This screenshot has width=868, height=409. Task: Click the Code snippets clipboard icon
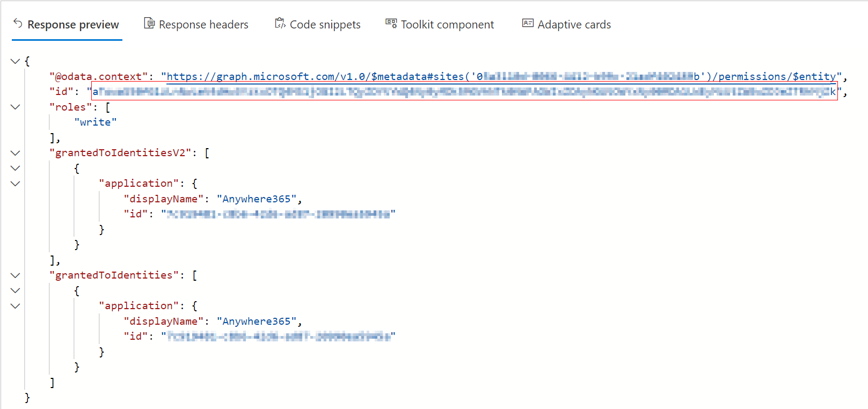click(x=280, y=24)
